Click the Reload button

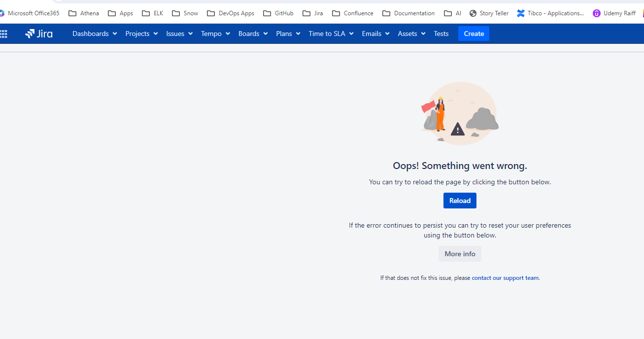tap(460, 201)
